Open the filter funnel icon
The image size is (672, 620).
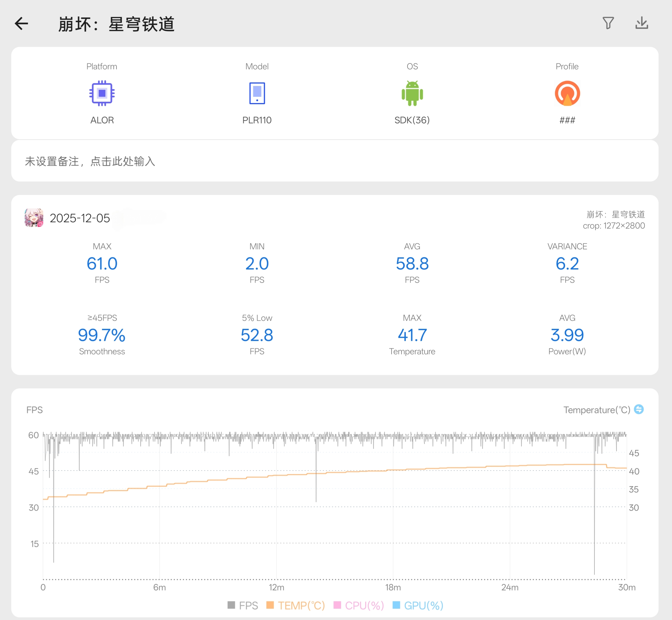608,23
